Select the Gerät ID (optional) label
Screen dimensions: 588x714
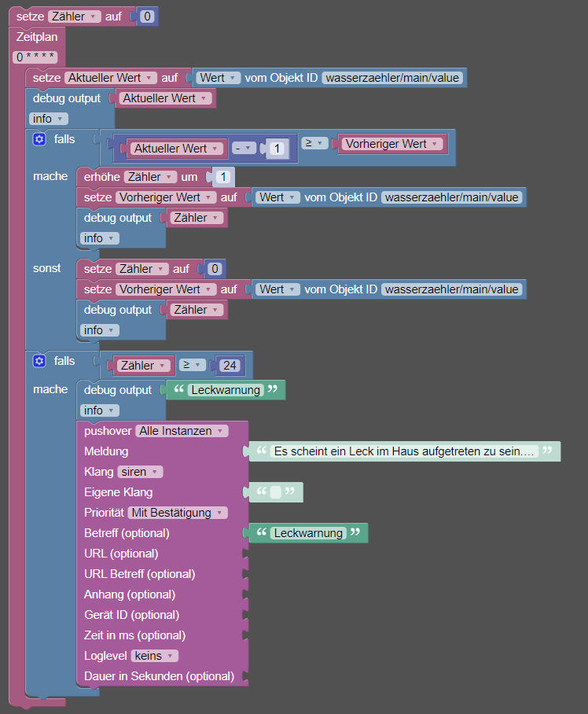(131, 615)
